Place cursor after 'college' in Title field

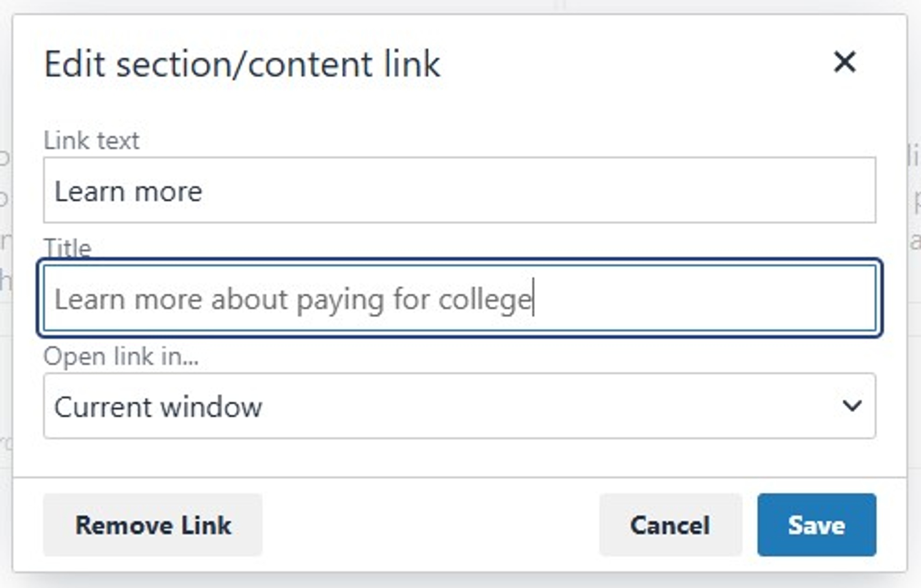pos(533,299)
